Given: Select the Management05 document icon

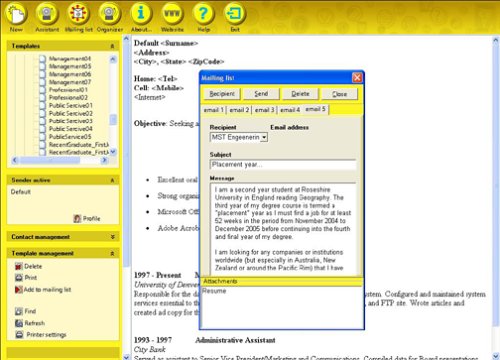Looking at the screenshot, I should 42,66.
